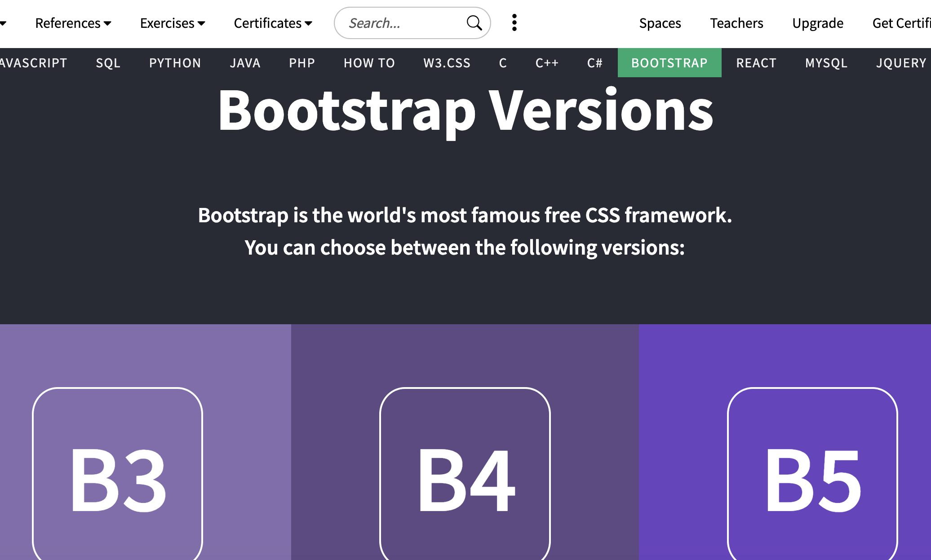Viewport: 931px width, 560px height.
Task: Select the BOOTSTRAP tab in navbar
Action: [669, 63]
